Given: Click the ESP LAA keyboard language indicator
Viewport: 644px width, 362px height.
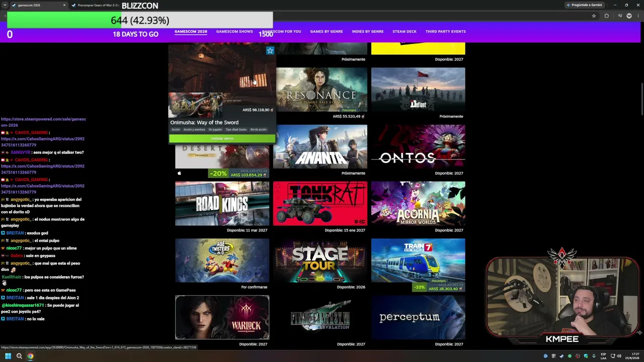Looking at the screenshot, I should click(x=604, y=356).
